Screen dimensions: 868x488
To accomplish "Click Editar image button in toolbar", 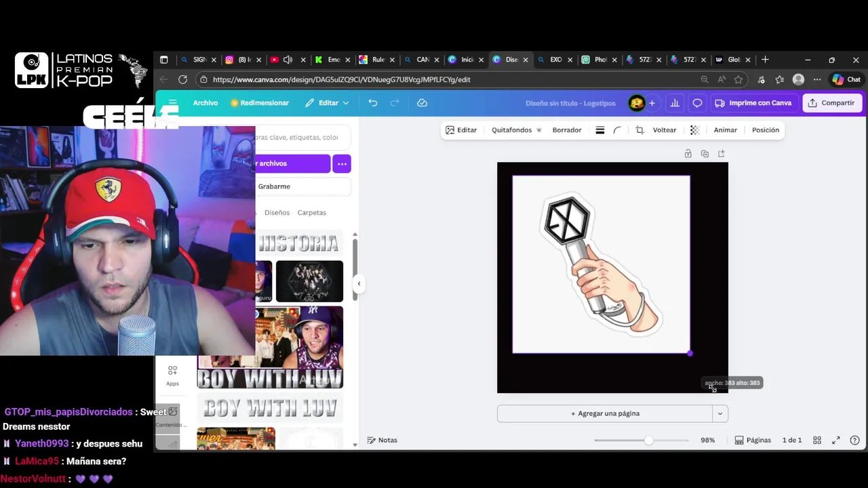I will tap(461, 130).
